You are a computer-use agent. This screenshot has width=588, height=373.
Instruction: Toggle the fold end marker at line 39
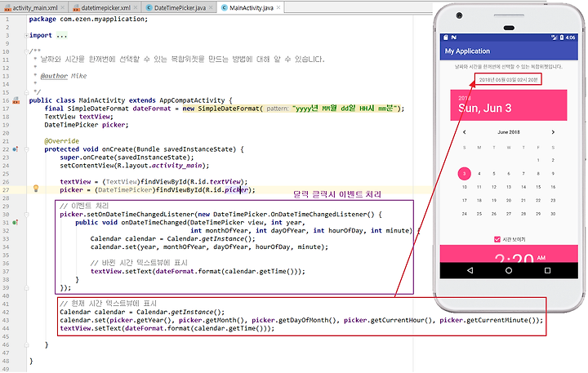(x=27, y=288)
